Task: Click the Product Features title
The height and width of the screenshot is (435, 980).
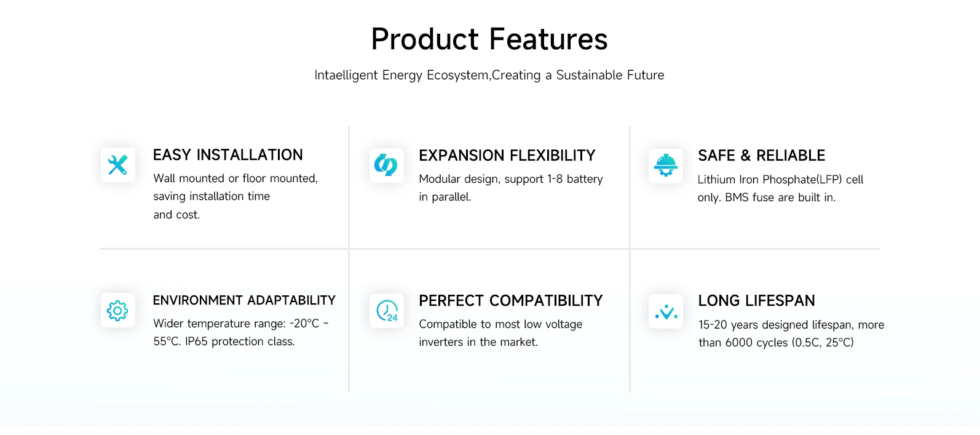Action: pyautogui.click(x=489, y=39)
